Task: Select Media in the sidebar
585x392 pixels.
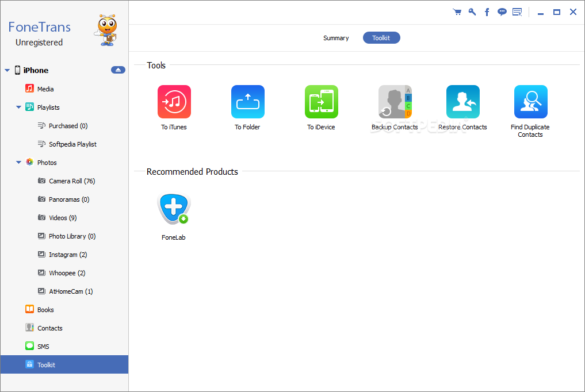Action: [64, 89]
